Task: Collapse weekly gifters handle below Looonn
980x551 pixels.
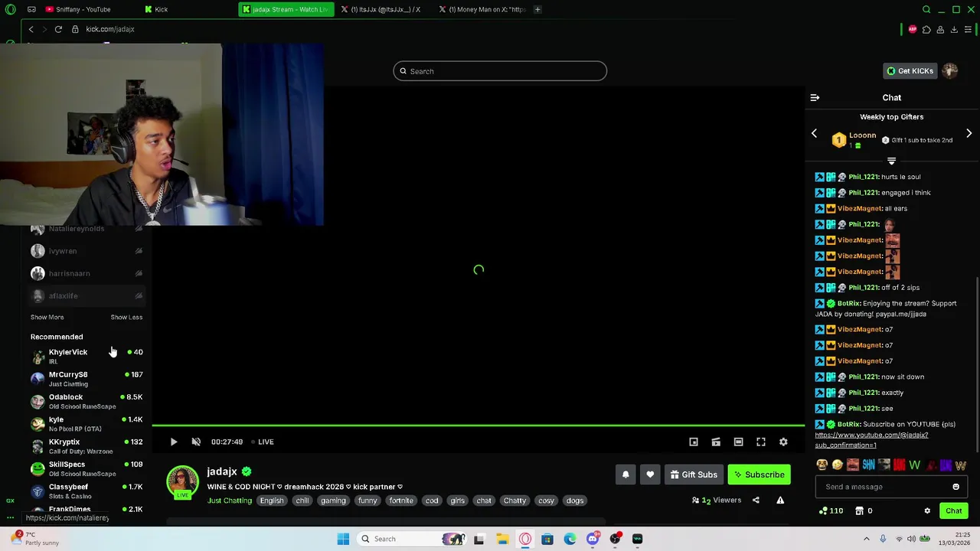Action: click(x=891, y=161)
